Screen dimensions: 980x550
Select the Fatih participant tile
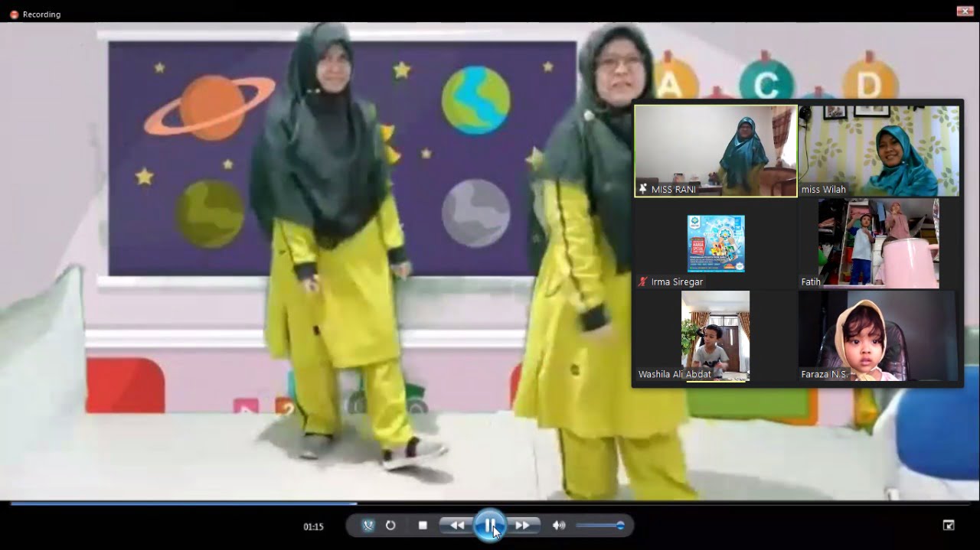(x=879, y=243)
